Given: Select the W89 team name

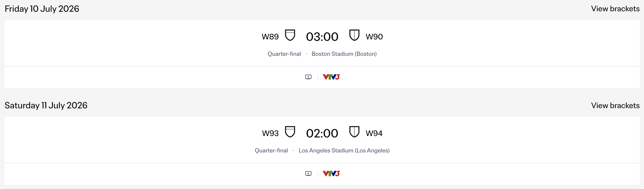Looking at the screenshot, I should 270,37.
